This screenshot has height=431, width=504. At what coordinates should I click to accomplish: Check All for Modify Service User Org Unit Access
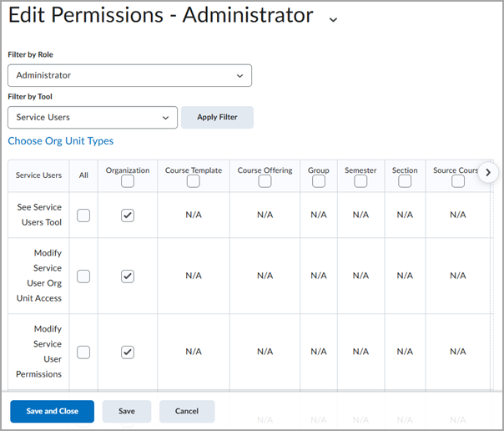(x=83, y=276)
